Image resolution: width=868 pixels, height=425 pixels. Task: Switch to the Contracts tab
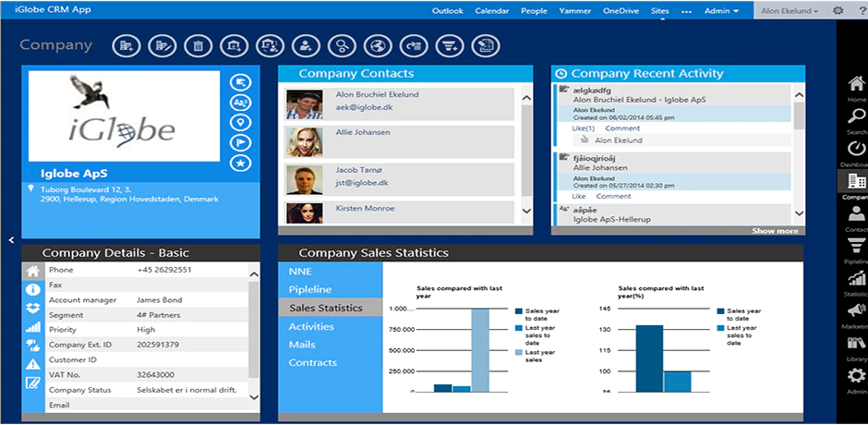pos(313,362)
